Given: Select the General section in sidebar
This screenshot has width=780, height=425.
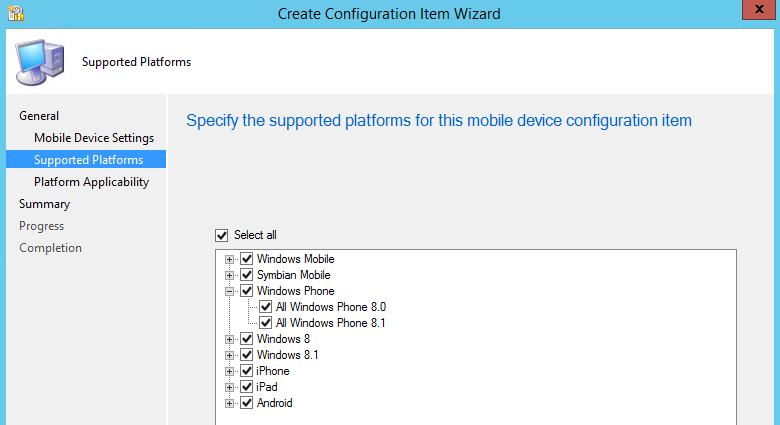Looking at the screenshot, I should pos(39,116).
